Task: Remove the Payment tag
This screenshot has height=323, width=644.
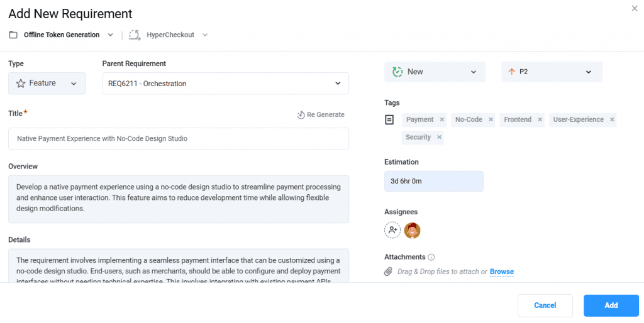Action: pyautogui.click(x=442, y=119)
